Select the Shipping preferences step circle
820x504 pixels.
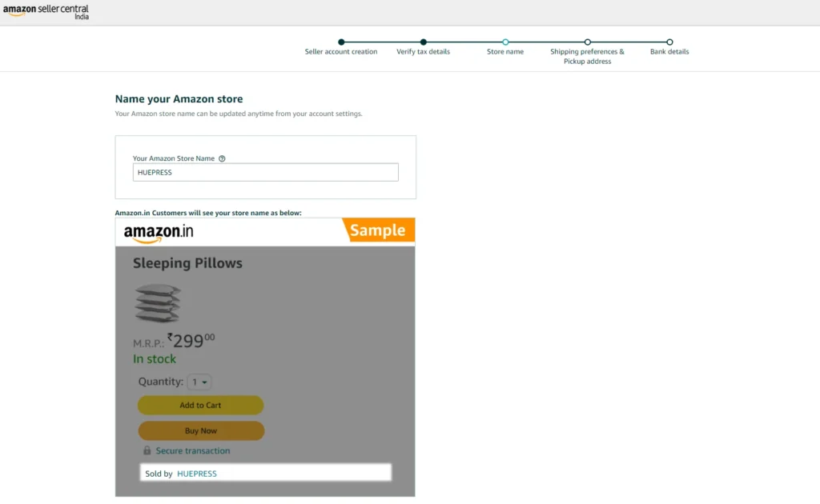click(x=587, y=42)
